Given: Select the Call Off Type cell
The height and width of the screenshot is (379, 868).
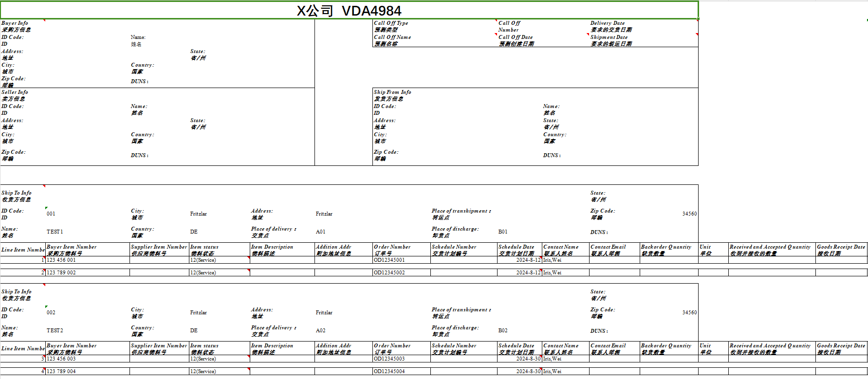Looking at the screenshot, I should pos(391,26).
